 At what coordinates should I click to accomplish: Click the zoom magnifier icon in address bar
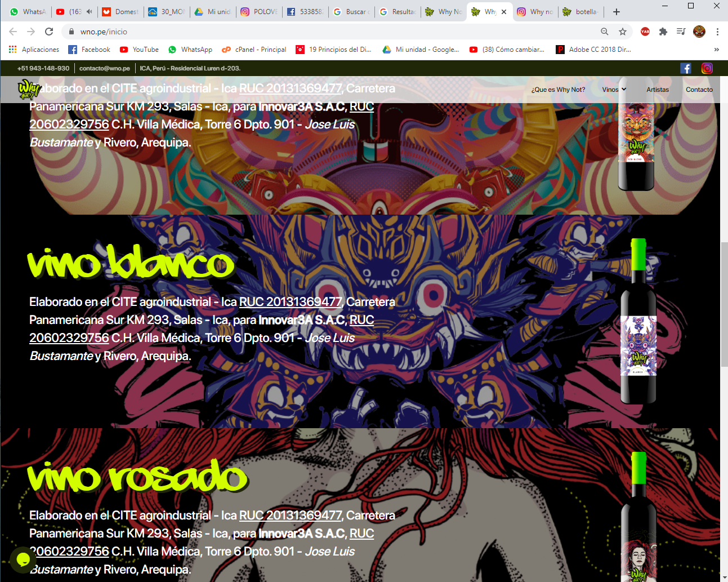point(605,32)
